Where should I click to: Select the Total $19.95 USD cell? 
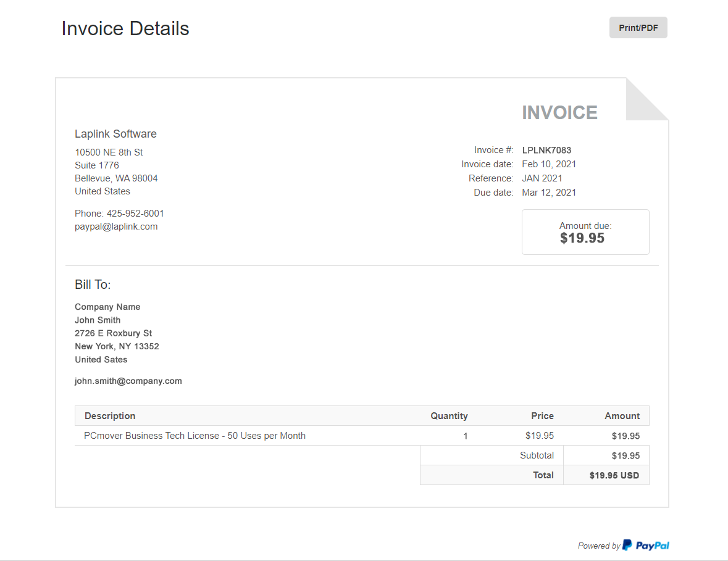coord(606,475)
